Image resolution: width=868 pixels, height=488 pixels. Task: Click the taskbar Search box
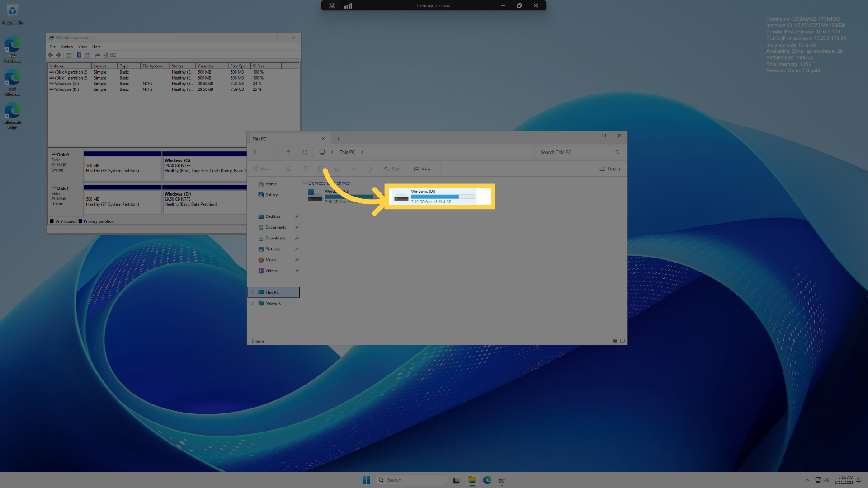412,480
